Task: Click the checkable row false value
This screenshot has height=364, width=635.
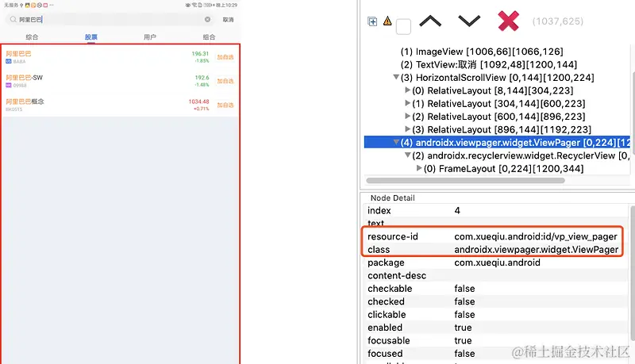Action: coord(464,289)
